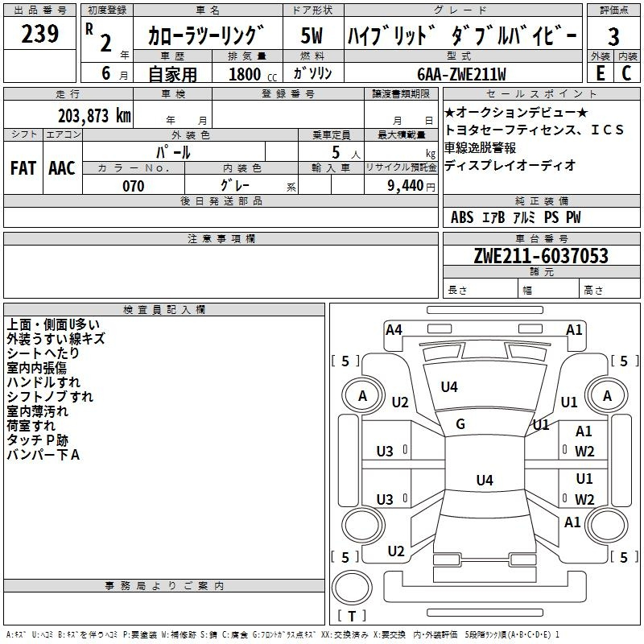Click the spare tire circle marked T

[352, 588]
